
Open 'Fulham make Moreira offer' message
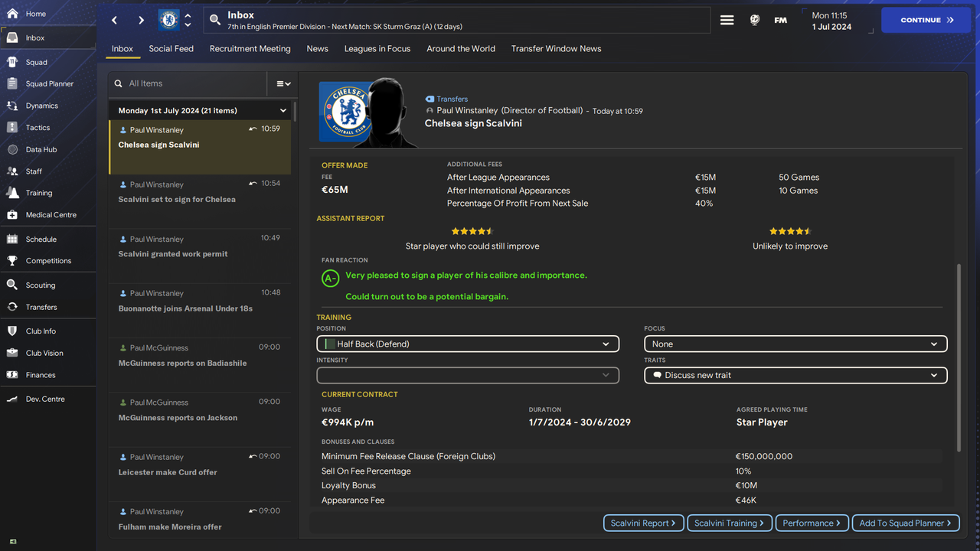pos(200,520)
